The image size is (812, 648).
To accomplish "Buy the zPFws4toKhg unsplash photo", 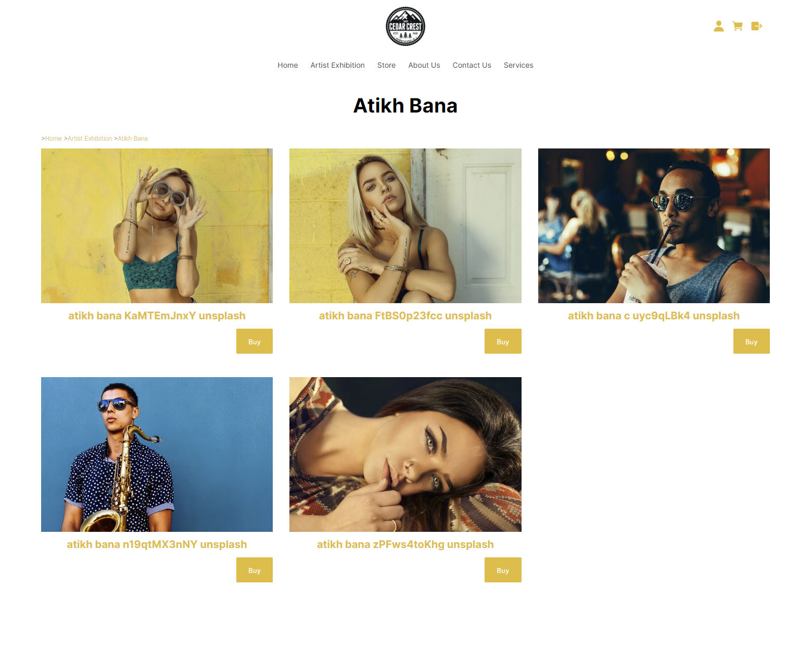I will 503,570.
